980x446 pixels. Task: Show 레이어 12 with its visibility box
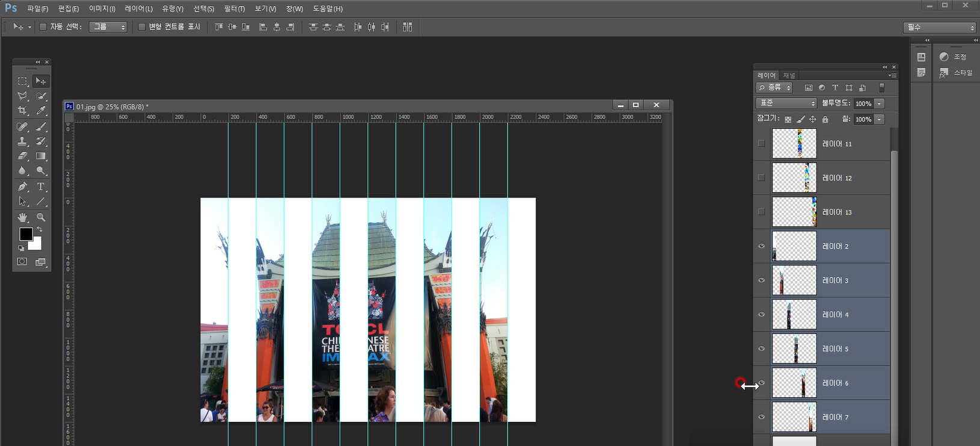point(762,178)
